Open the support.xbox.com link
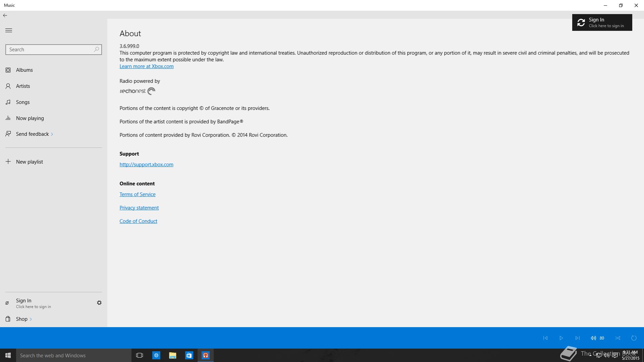644x362 pixels. [146, 165]
